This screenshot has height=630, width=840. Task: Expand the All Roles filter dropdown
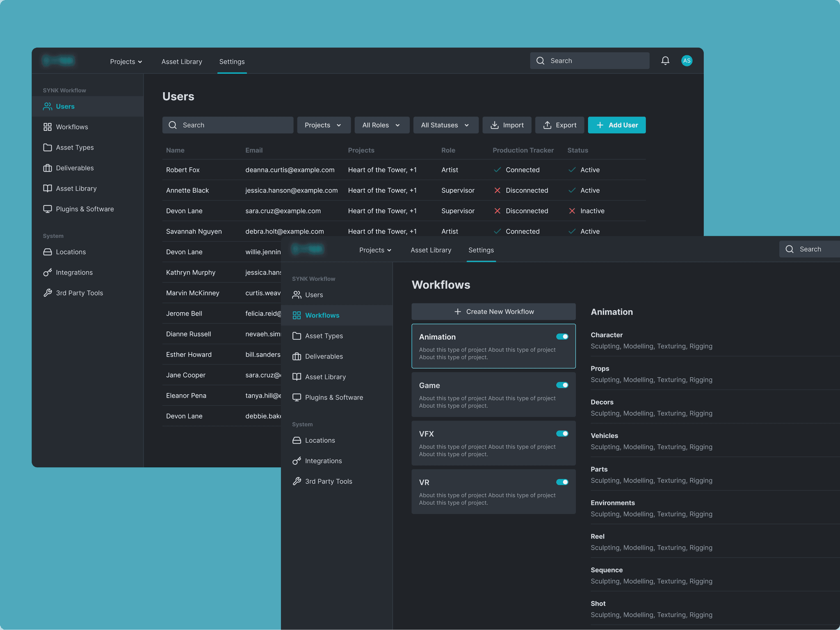[x=381, y=125]
